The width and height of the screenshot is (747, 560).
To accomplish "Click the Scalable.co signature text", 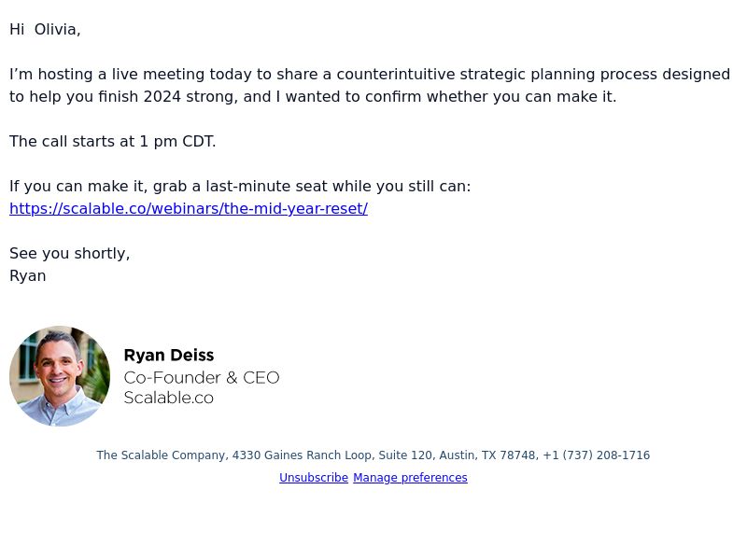I will [169, 398].
